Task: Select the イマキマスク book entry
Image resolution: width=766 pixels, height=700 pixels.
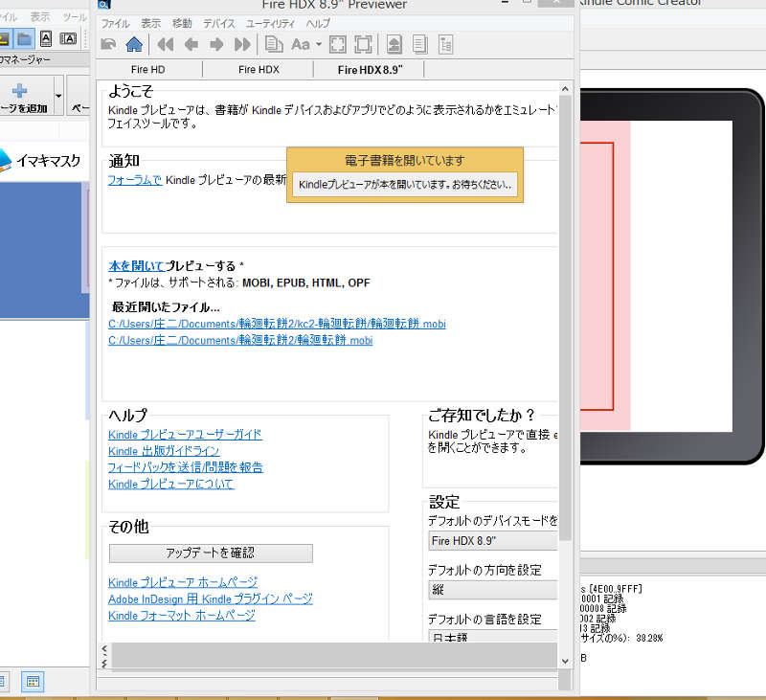Action: pyautogui.click(x=42, y=161)
